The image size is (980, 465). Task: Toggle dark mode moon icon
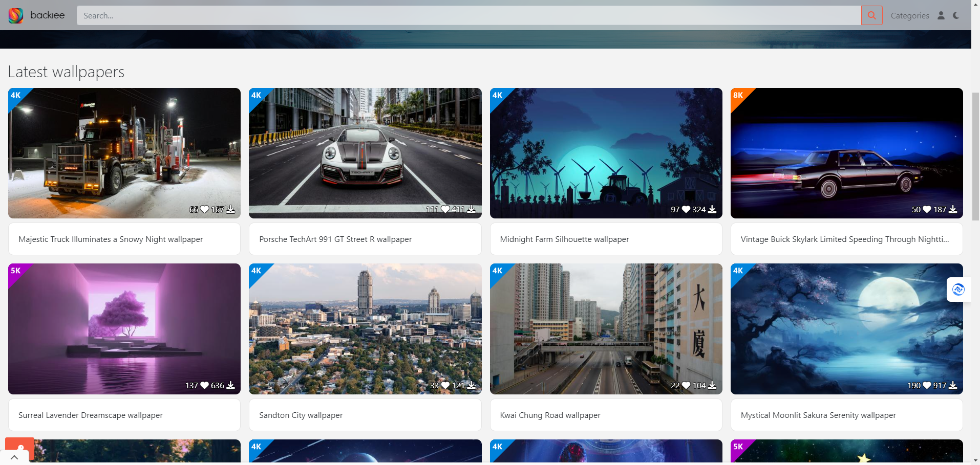[x=956, y=15]
